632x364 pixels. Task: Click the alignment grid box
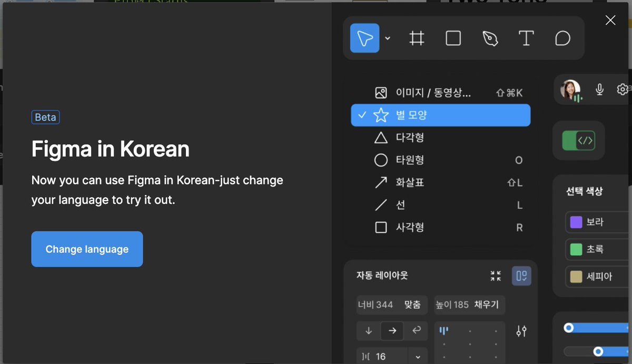coord(470,342)
